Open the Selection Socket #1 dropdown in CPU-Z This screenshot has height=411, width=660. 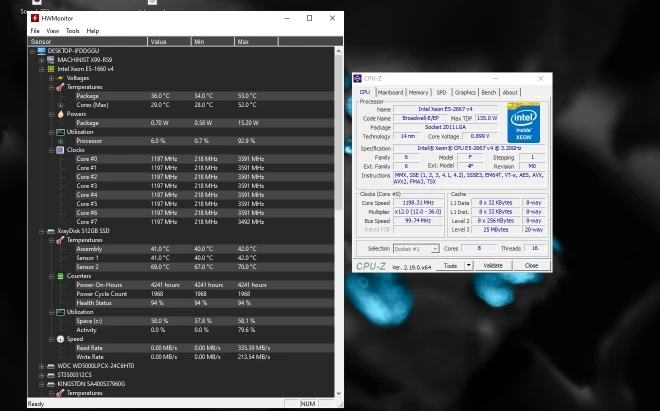click(x=435, y=249)
